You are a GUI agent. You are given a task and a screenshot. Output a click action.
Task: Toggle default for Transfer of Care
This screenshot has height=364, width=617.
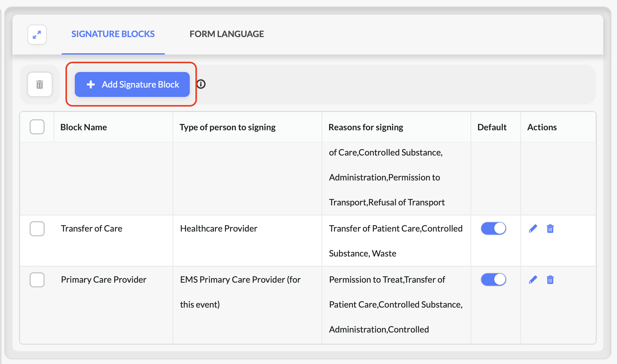493,228
